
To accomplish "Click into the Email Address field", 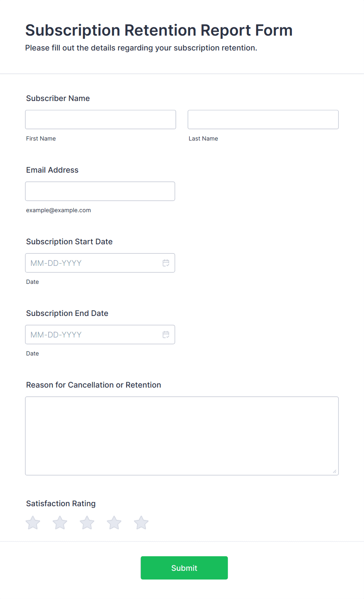I will click(x=100, y=191).
